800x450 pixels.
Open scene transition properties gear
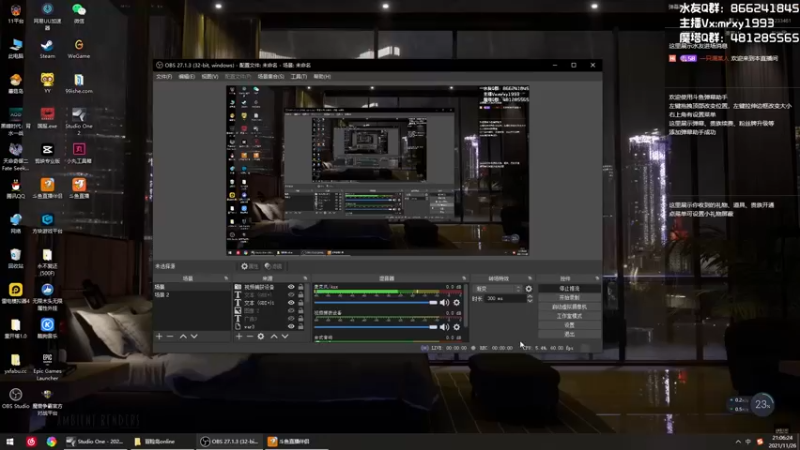pyautogui.click(x=529, y=289)
